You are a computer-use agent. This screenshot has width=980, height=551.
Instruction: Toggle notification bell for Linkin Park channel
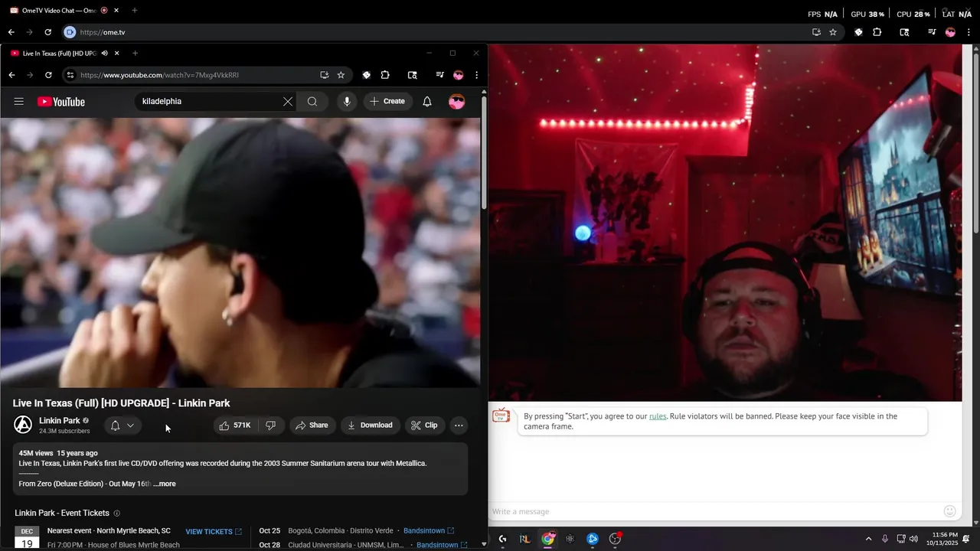tap(122, 425)
